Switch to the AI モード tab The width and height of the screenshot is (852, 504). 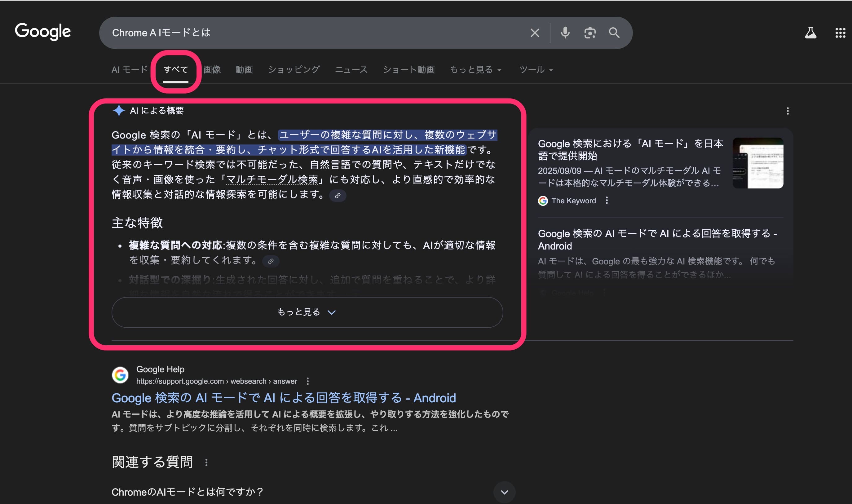pyautogui.click(x=129, y=70)
